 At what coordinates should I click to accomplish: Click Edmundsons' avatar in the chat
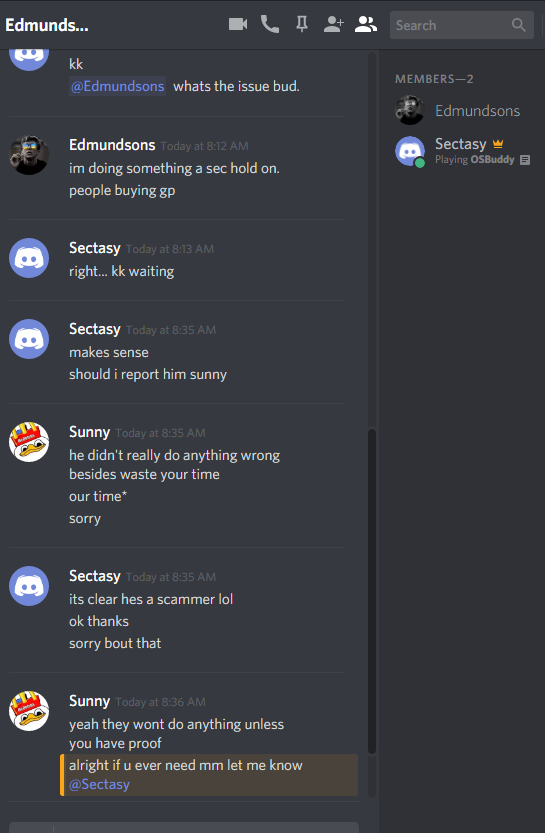pyautogui.click(x=29, y=155)
